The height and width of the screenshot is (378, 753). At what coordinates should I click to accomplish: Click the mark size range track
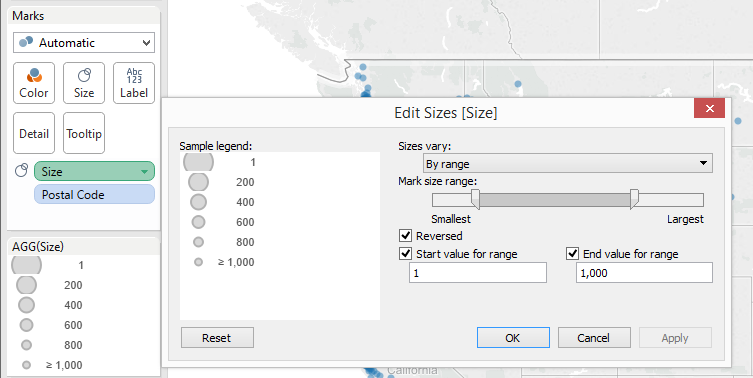point(568,200)
